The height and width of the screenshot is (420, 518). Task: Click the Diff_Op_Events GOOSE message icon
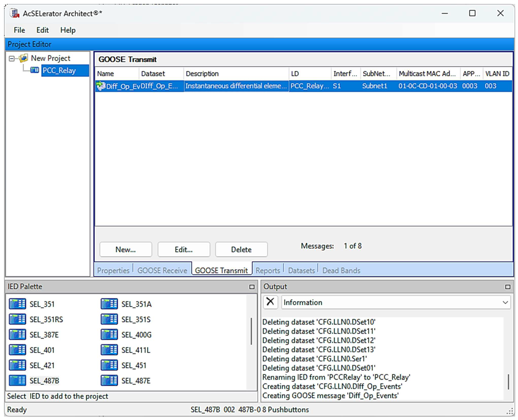click(x=101, y=86)
